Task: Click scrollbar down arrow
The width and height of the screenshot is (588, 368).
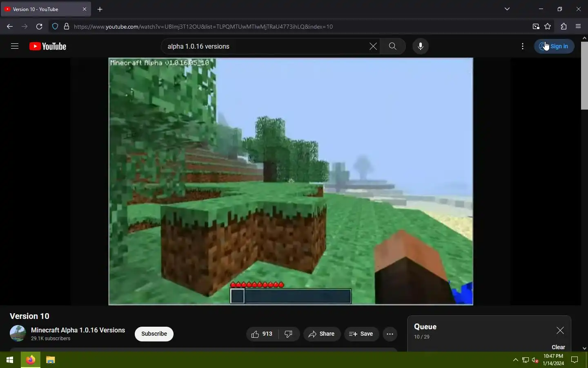Action: [584, 348]
